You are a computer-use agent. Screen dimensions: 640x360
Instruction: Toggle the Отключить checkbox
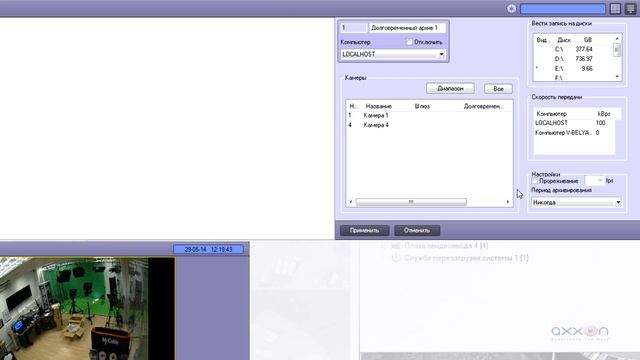tap(409, 42)
